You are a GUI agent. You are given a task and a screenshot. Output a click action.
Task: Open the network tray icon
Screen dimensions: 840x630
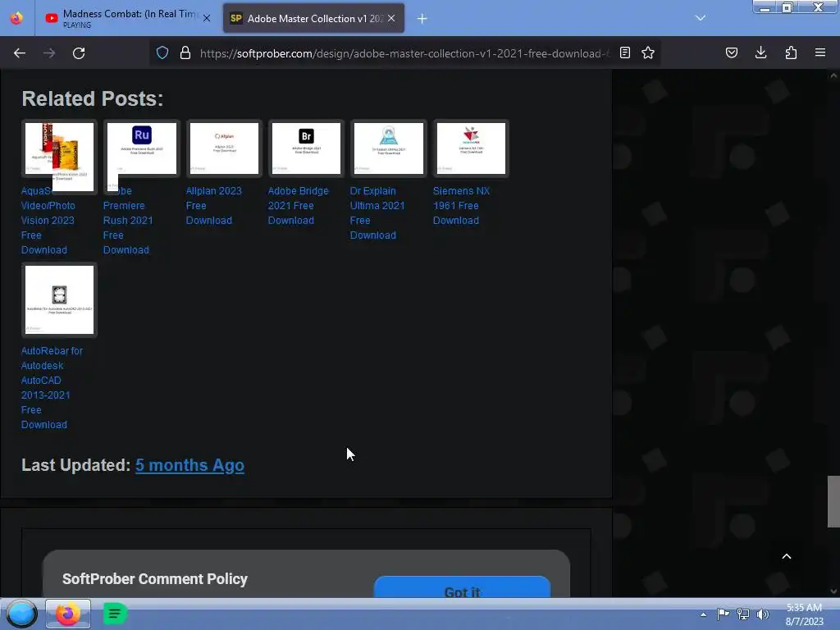tap(743, 614)
